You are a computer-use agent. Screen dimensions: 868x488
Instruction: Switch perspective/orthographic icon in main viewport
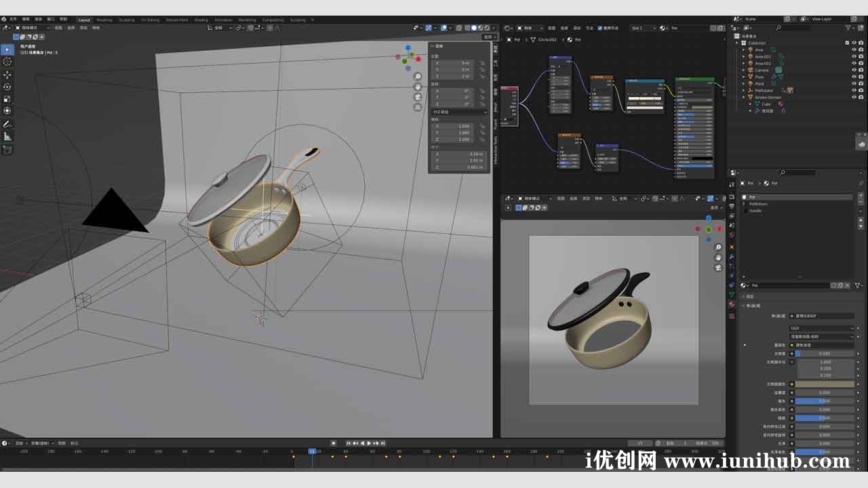click(x=418, y=107)
